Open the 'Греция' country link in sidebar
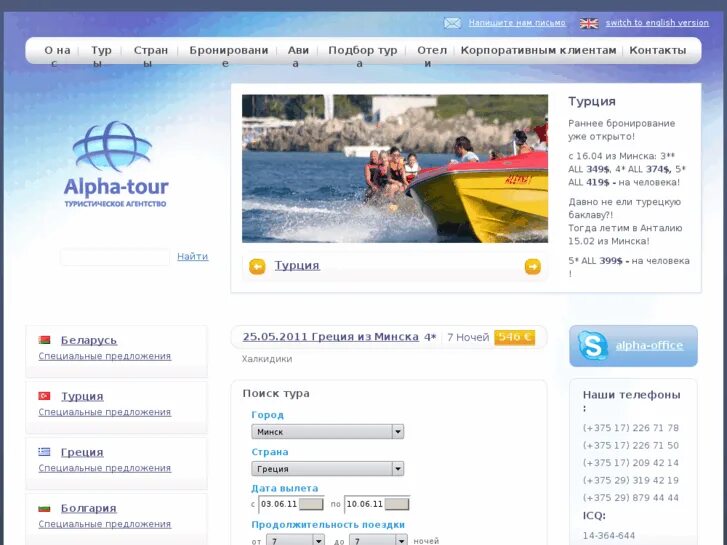Viewport: 727px width, 545px height. pyautogui.click(x=82, y=452)
